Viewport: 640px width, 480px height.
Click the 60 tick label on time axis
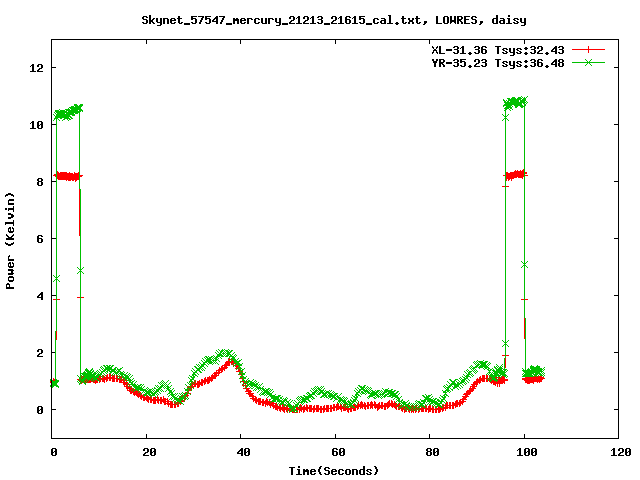click(x=335, y=451)
